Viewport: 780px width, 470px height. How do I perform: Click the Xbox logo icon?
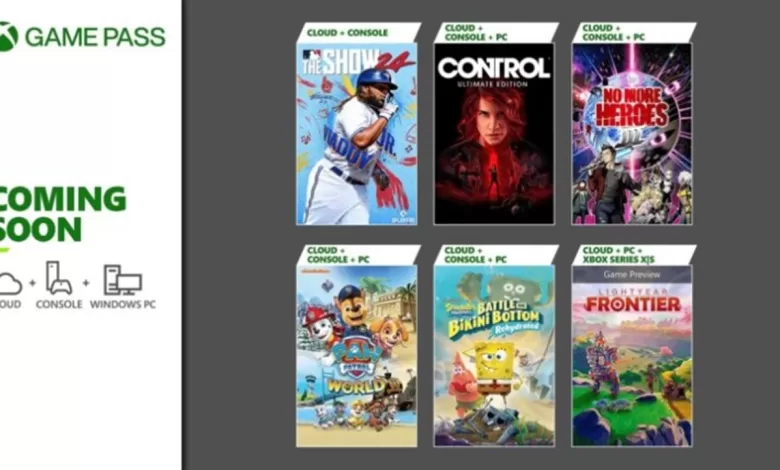click(7, 36)
